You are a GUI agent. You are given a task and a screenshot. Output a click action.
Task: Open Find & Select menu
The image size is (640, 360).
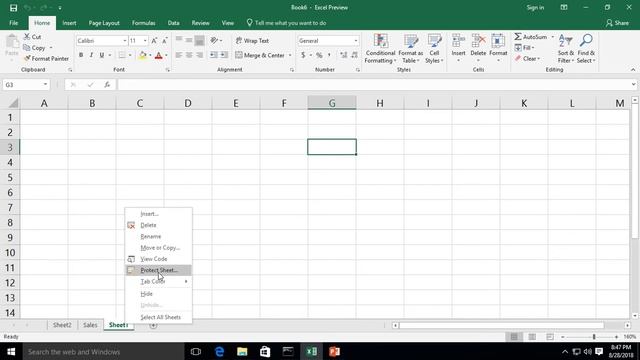[x=586, y=49]
